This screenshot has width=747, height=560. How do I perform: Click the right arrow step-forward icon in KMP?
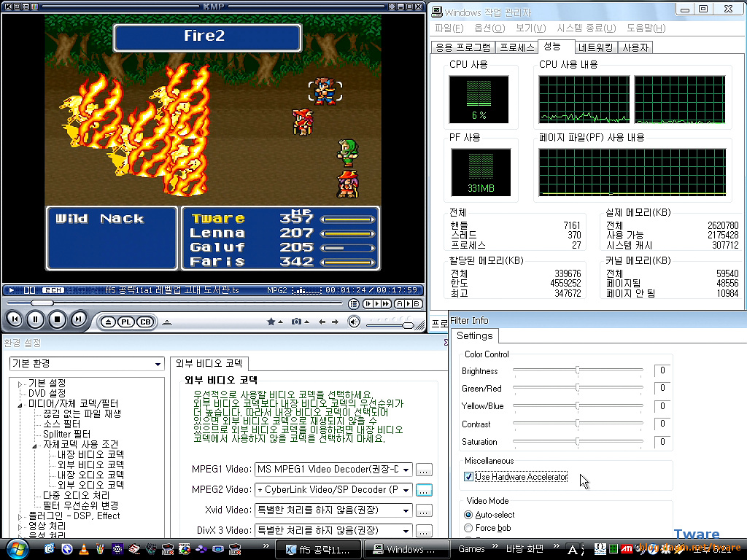[336, 322]
